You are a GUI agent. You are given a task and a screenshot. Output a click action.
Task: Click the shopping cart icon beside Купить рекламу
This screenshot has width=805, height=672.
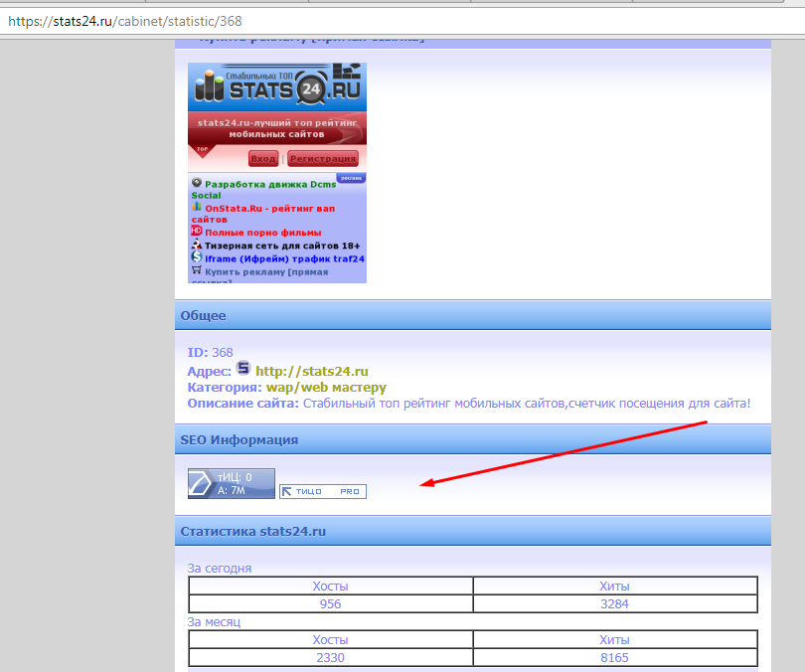[x=197, y=270]
